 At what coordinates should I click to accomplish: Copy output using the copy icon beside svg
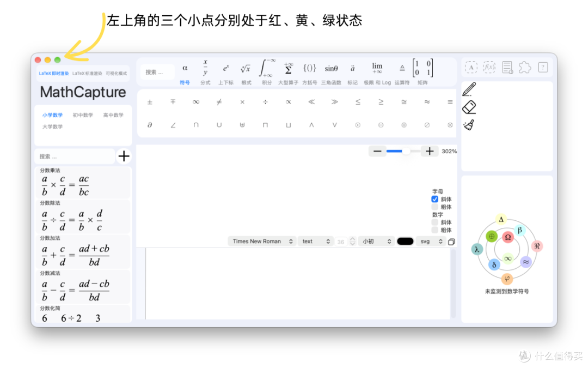pyautogui.click(x=451, y=242)
